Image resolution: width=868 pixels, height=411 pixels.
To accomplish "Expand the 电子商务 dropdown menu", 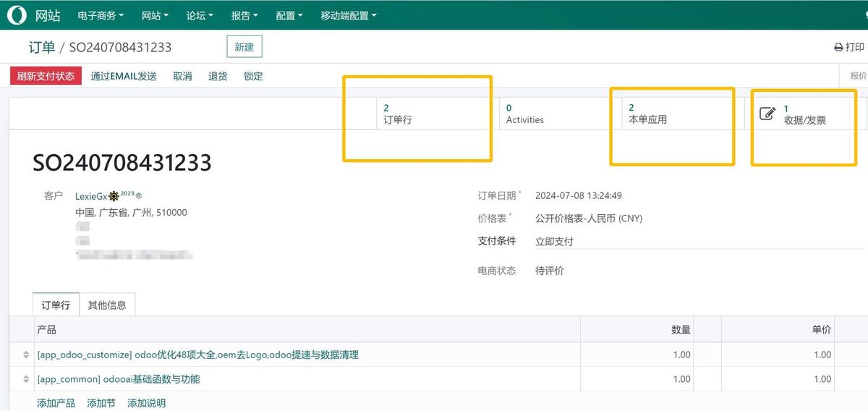I will [x=101, y=15].
